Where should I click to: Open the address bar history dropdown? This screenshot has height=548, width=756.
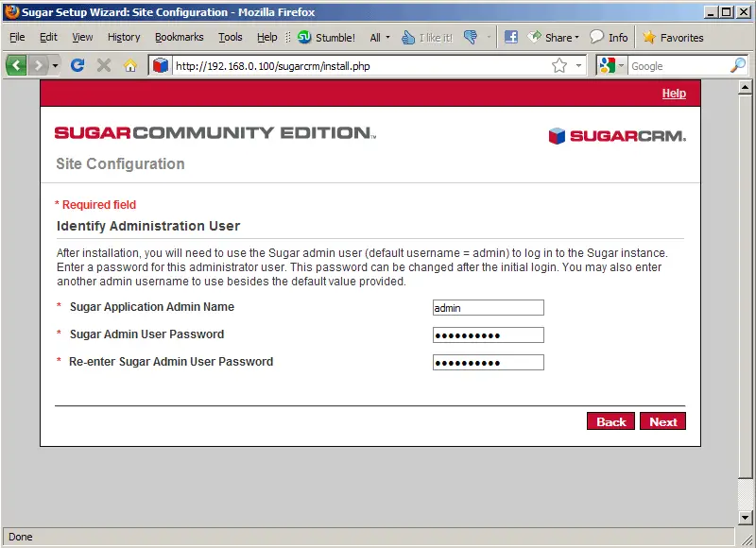[578, 65]
